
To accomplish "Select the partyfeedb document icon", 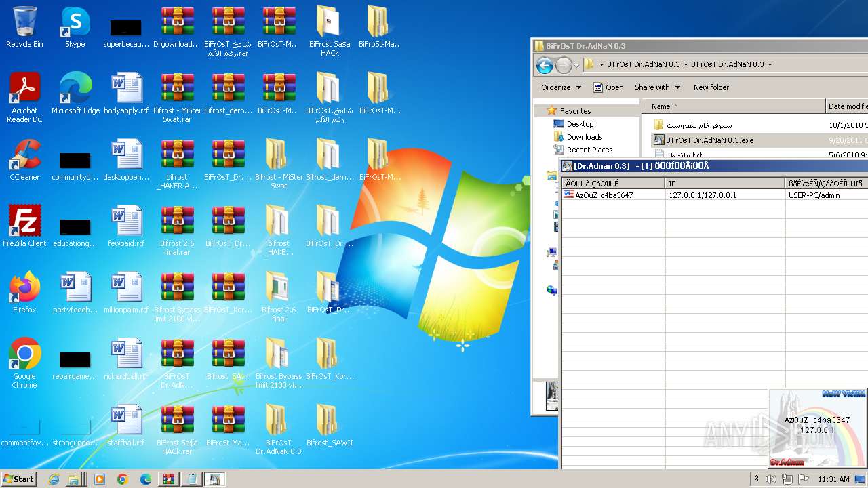I will tap(75, 293).
